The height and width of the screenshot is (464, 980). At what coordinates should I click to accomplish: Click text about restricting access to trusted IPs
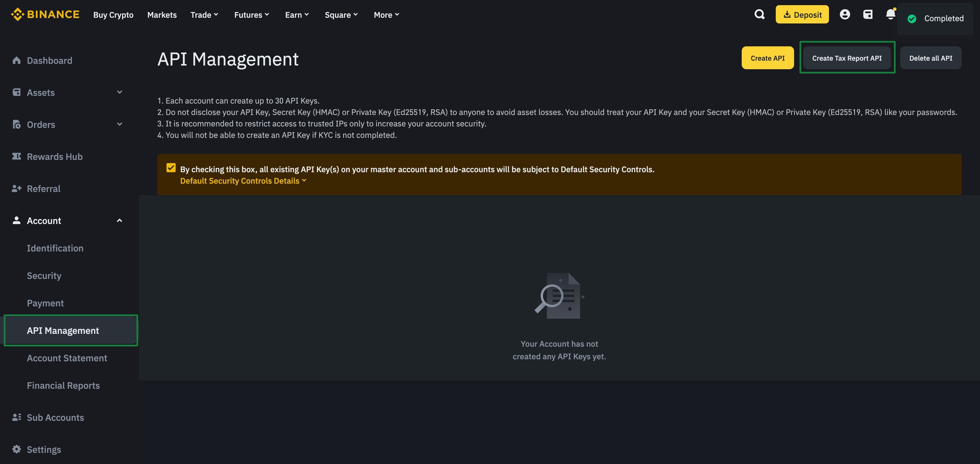click(326, 124)
